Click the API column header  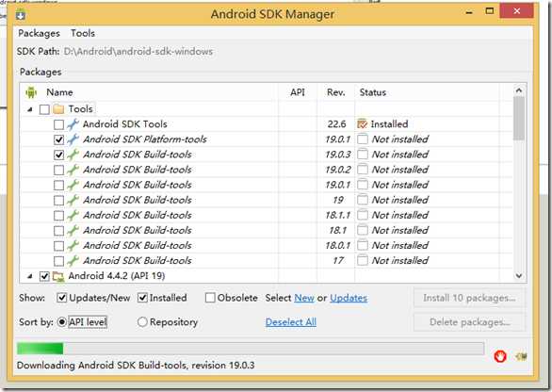(x=298, y=92)
